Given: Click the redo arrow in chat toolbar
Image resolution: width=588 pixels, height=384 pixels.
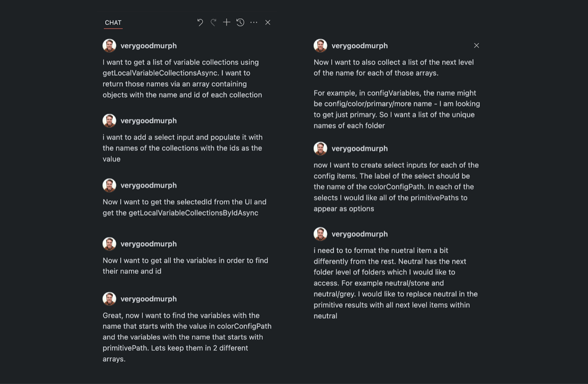Looking at the screenshot, I should click(213, 23).
